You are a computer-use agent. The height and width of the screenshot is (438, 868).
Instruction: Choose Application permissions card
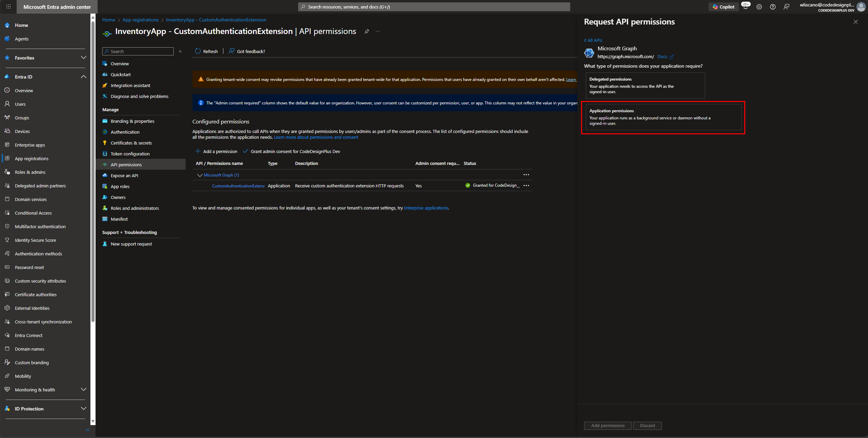[663, 117]
